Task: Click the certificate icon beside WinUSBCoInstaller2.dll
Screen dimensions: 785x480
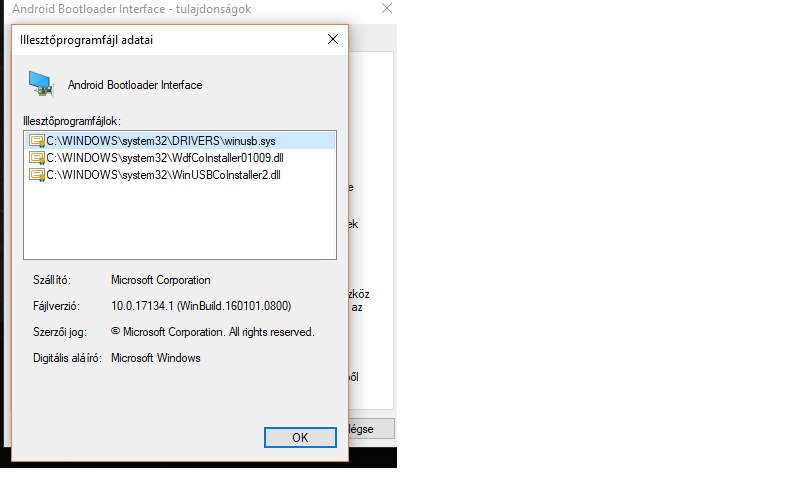Action: tap(37, 175)
